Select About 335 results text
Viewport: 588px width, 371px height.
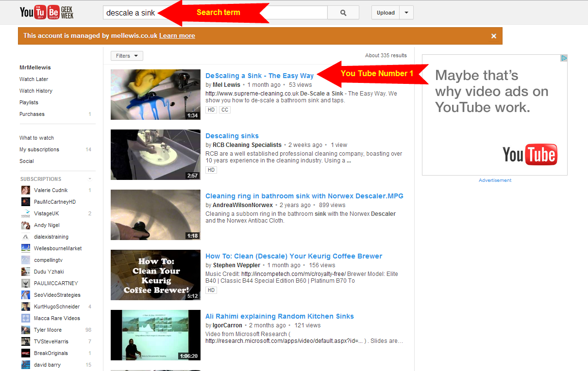pyautogui.click(x=386, y=55)
